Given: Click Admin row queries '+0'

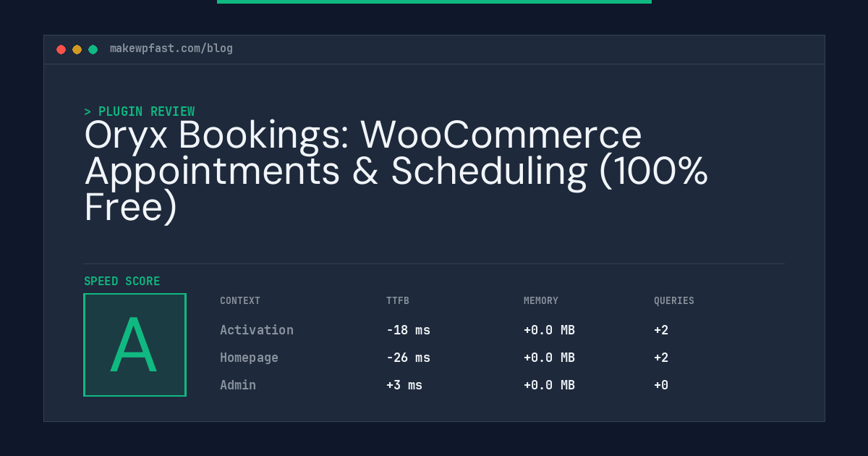Looking at the screenshot, I should coord(661,385).
